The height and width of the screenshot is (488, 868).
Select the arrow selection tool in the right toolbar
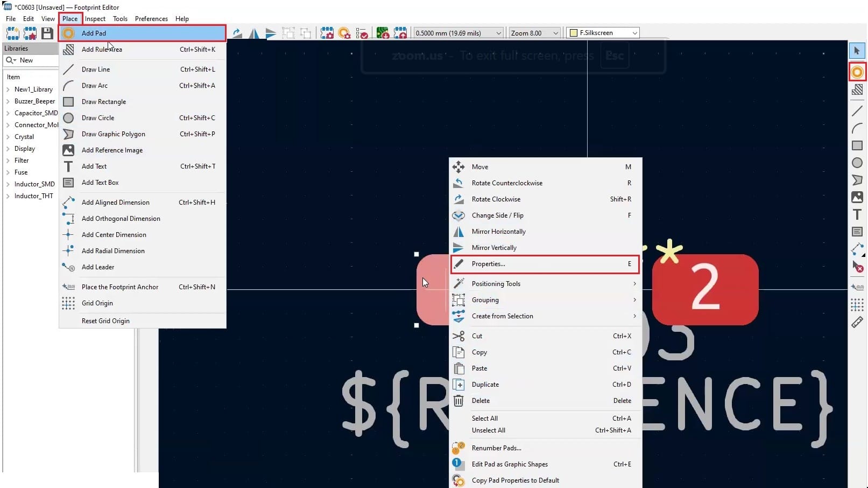coord(857,51)
